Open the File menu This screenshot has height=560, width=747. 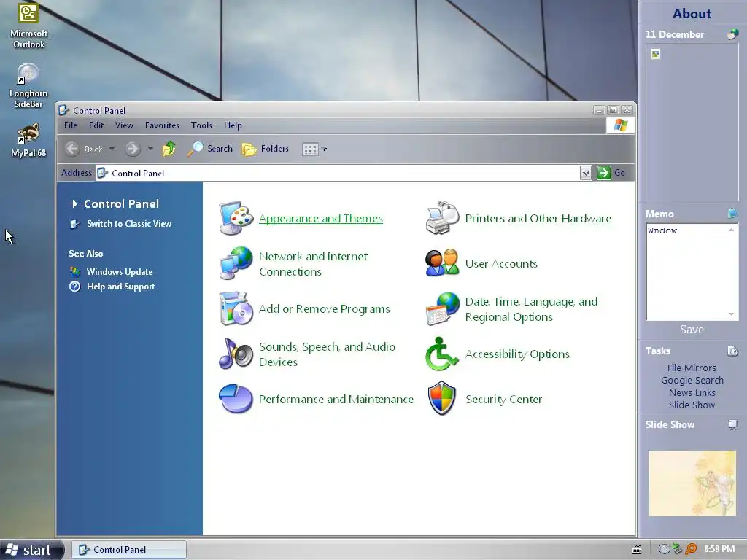click(71, 125)
